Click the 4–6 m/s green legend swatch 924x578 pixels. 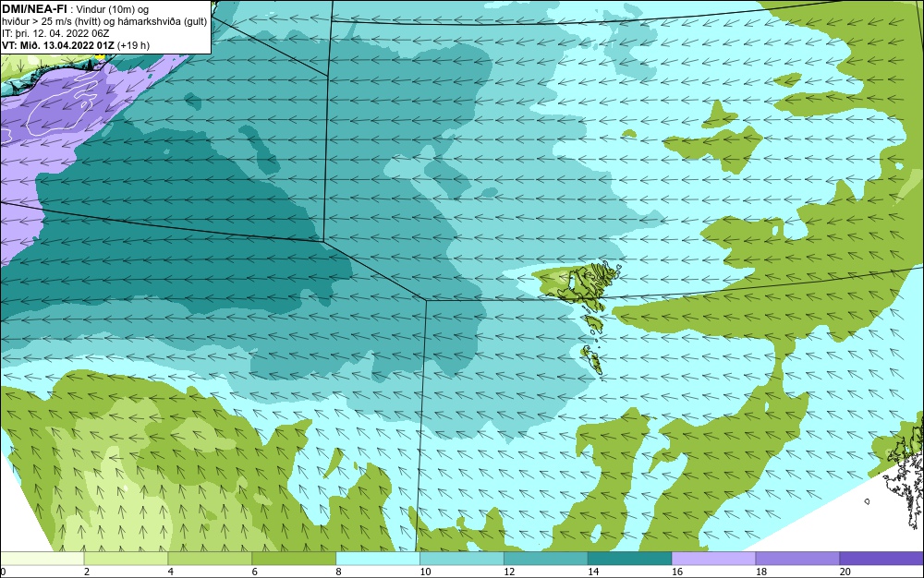click(x=210, y=559)
